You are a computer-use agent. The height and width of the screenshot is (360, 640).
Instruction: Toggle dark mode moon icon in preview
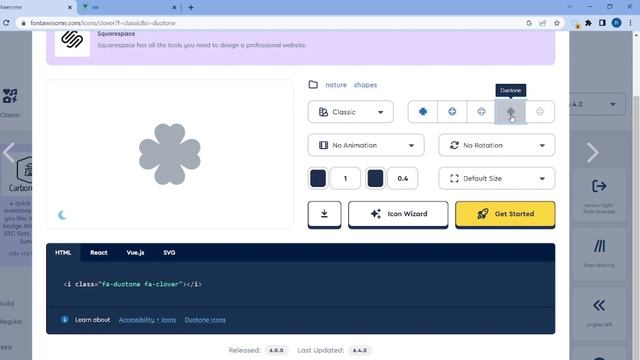pyautogui.click(x=62, y=215)
